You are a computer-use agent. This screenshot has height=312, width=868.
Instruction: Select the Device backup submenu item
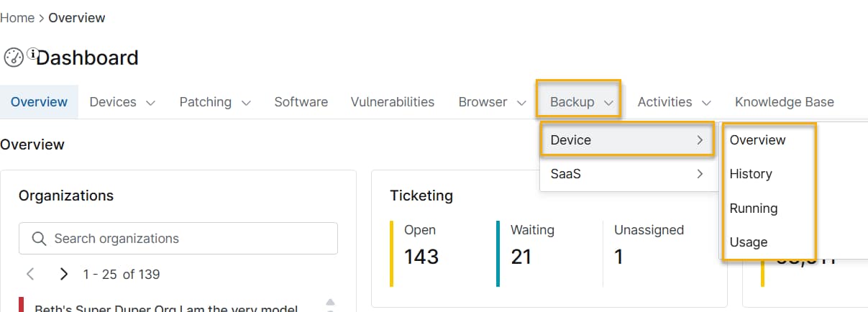coord(627,140)
